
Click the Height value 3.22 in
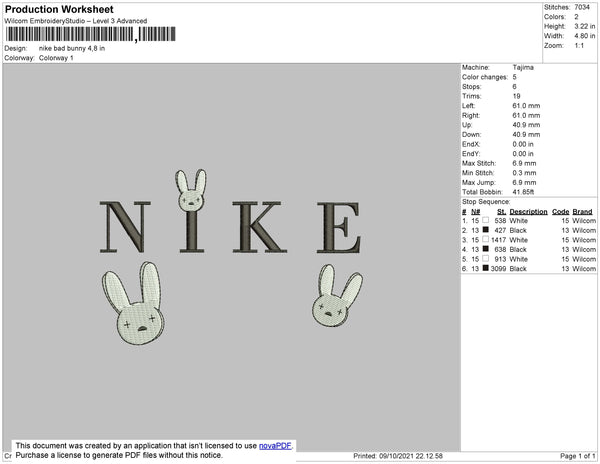tap(584, 26)
